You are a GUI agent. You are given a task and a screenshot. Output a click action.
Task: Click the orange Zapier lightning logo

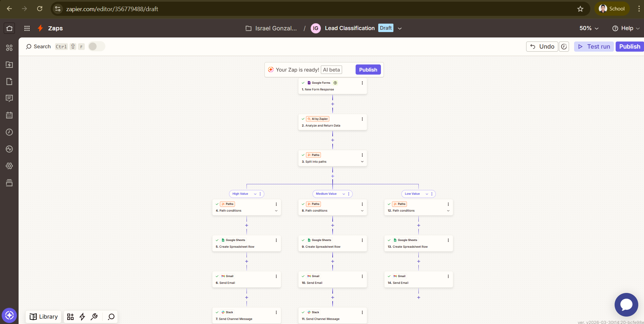point(40,28)
